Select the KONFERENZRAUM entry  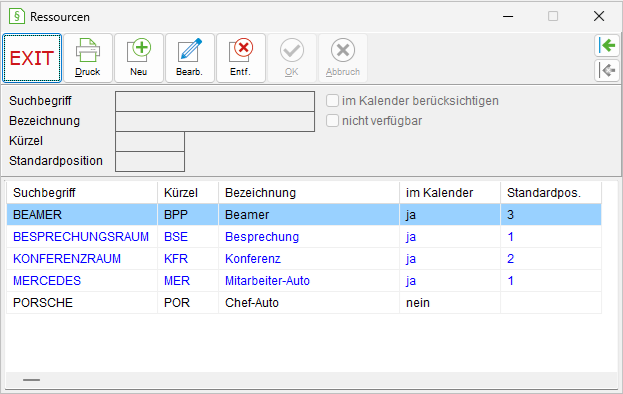click(304, 259)
